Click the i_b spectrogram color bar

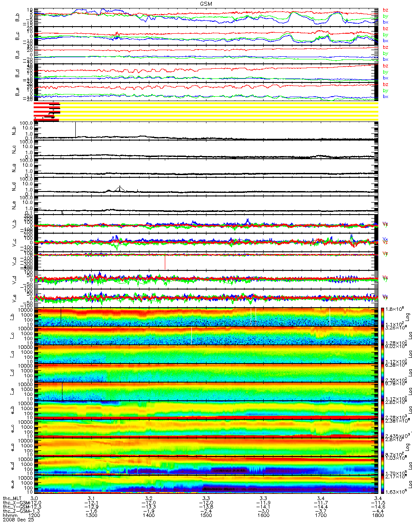(x=383, y=317)
